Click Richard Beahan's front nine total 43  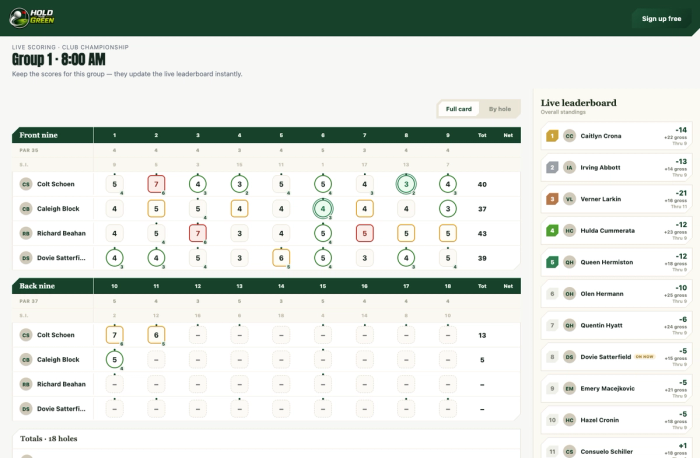[482, 233]
